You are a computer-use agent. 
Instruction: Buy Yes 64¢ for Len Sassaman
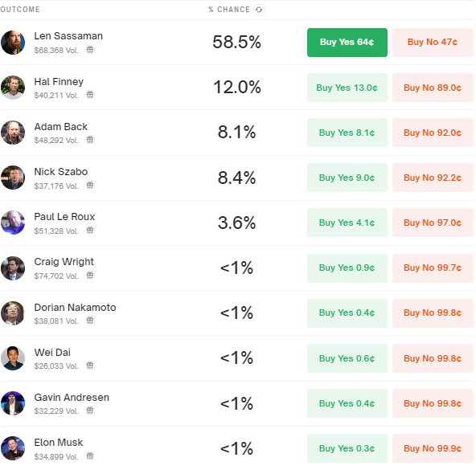point(347,43)
